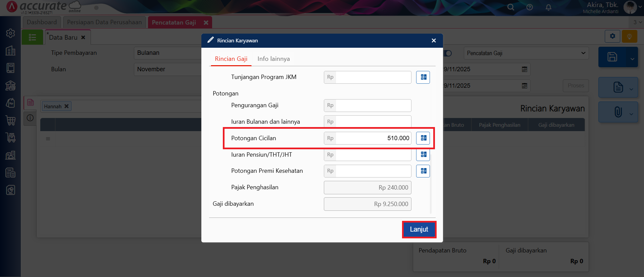
Task: Go to the Dashboard tab
Action: (x=42, y=22)
